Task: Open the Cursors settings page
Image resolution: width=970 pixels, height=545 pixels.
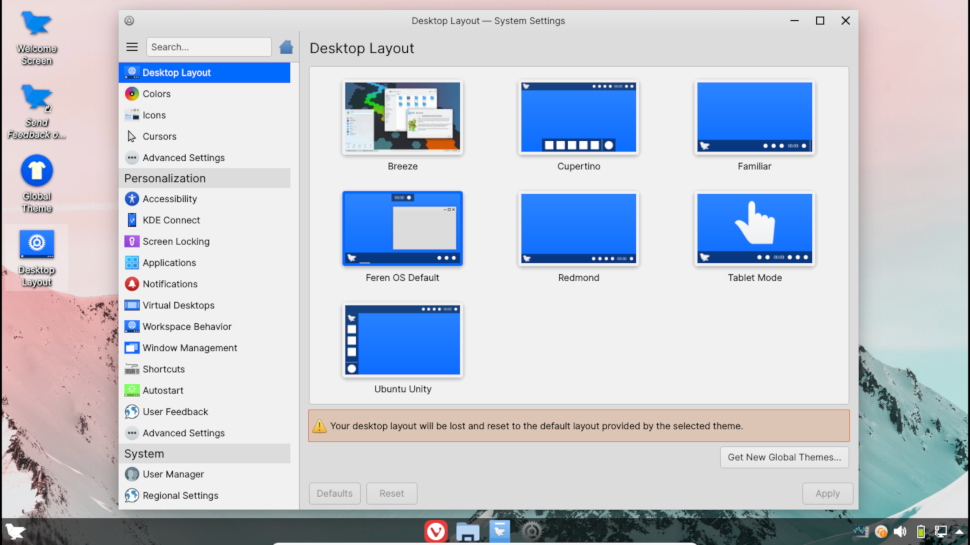Action: pyautogui.click(x=204, y=136)
